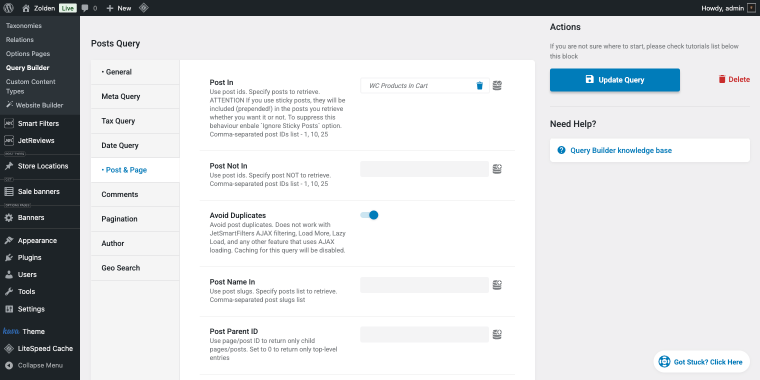Click the Kava Theme logo icon

(11, 332)
